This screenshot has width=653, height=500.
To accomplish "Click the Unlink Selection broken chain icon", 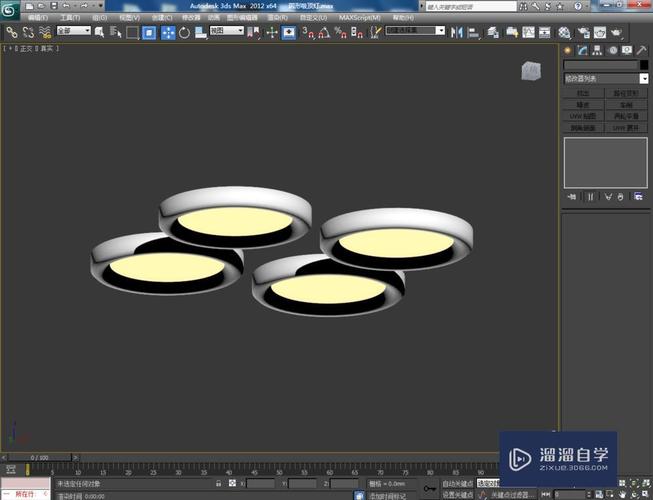I will coord(28,32).
